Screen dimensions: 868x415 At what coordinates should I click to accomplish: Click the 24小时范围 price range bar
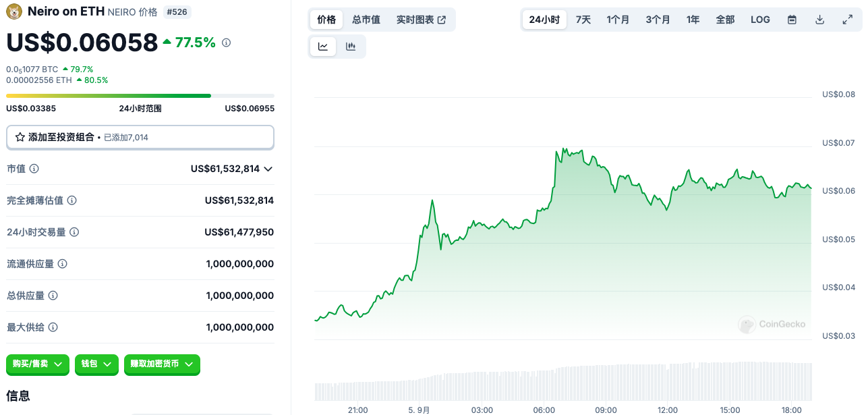coord(140,96)
